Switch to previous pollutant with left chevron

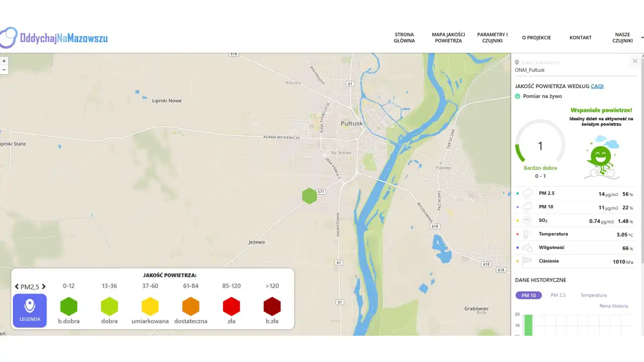click(x=17, y=287)
